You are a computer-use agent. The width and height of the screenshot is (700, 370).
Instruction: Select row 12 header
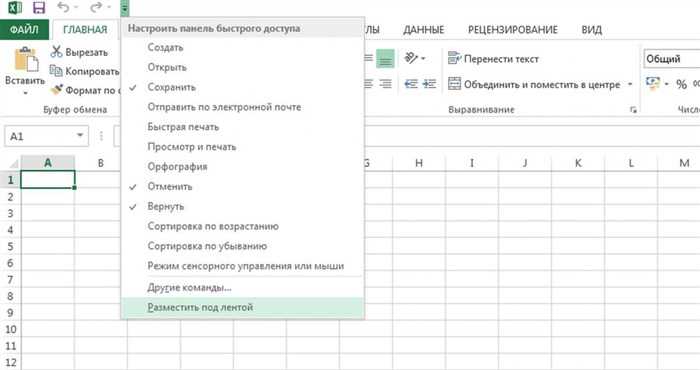click(x=10, y=362)
